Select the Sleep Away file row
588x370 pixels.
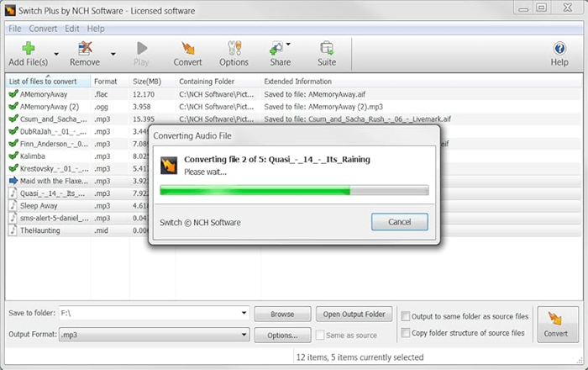294,205
